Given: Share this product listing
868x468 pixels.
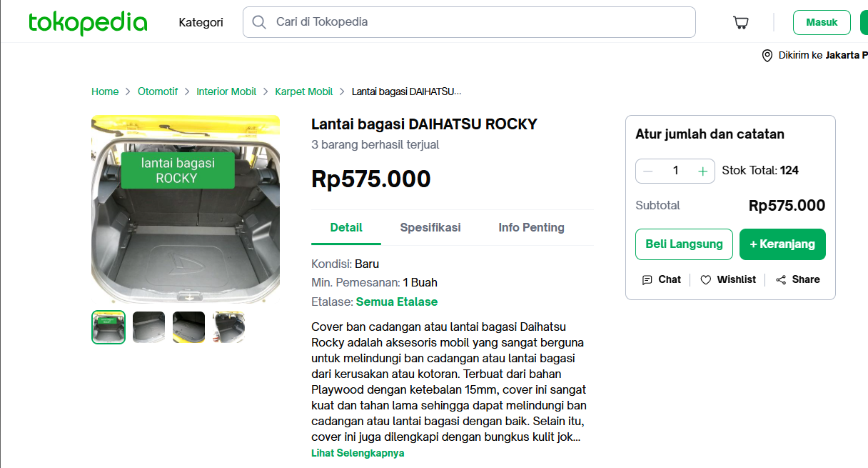Looking at the screenshot, I should (798, 279).
